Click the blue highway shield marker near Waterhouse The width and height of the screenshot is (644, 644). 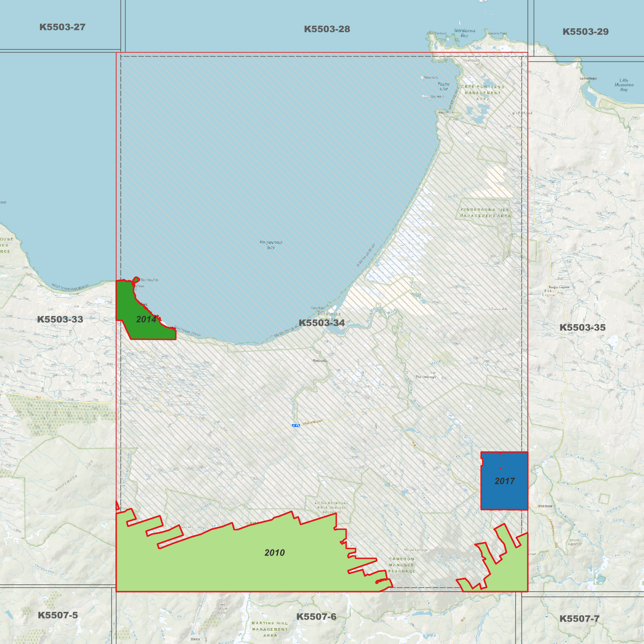pos(295,425)
